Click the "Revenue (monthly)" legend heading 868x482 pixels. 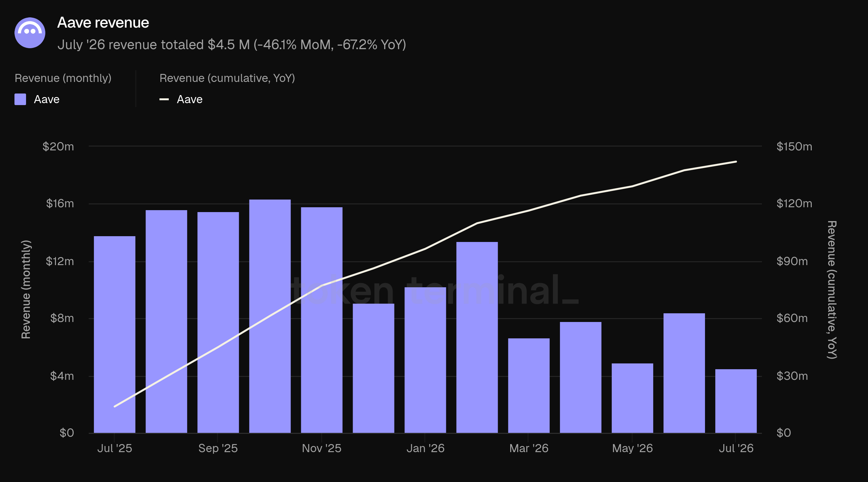63,78
